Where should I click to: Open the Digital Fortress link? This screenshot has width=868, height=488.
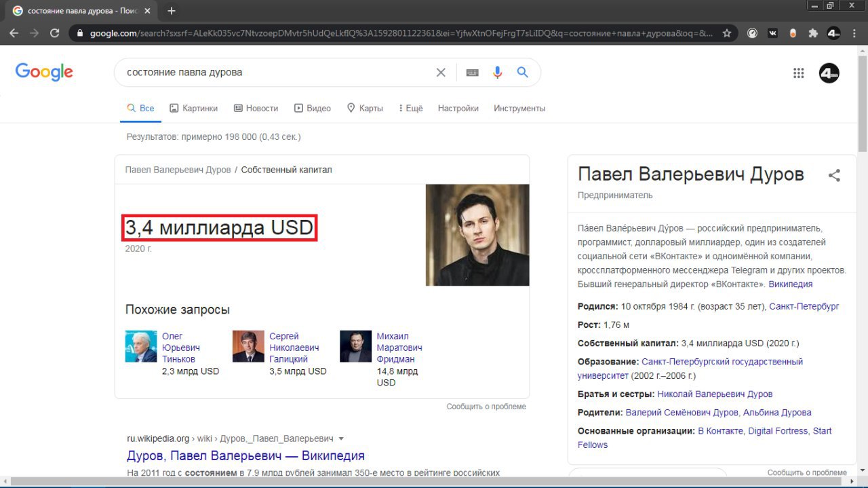pos(778,431)
